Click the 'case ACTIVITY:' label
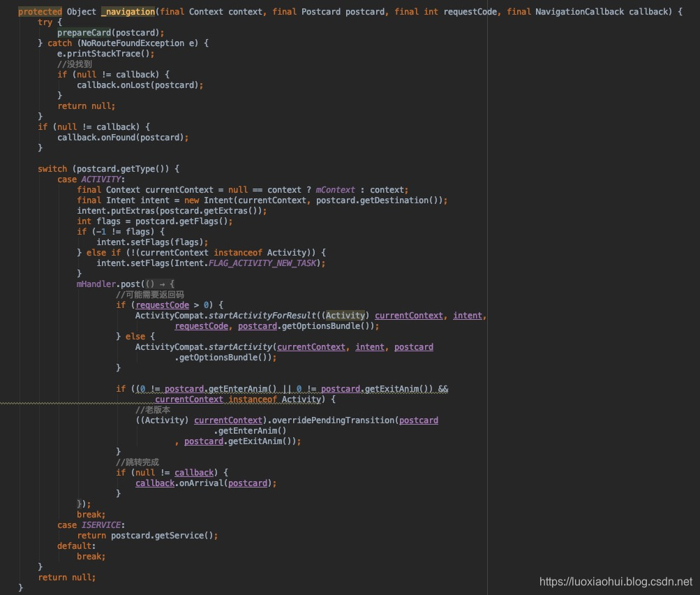This screenshot has width=700, height=595. 91,179
